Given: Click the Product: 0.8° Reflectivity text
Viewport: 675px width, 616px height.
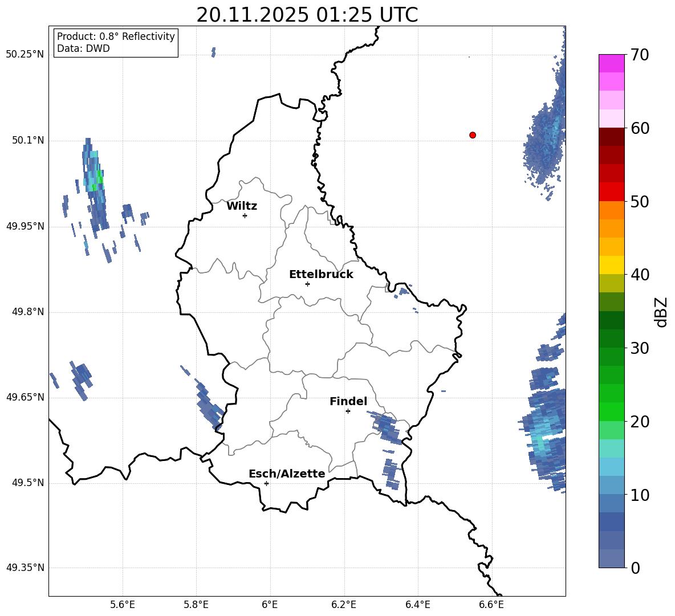Looking at the screenshot, I should 116,36.
